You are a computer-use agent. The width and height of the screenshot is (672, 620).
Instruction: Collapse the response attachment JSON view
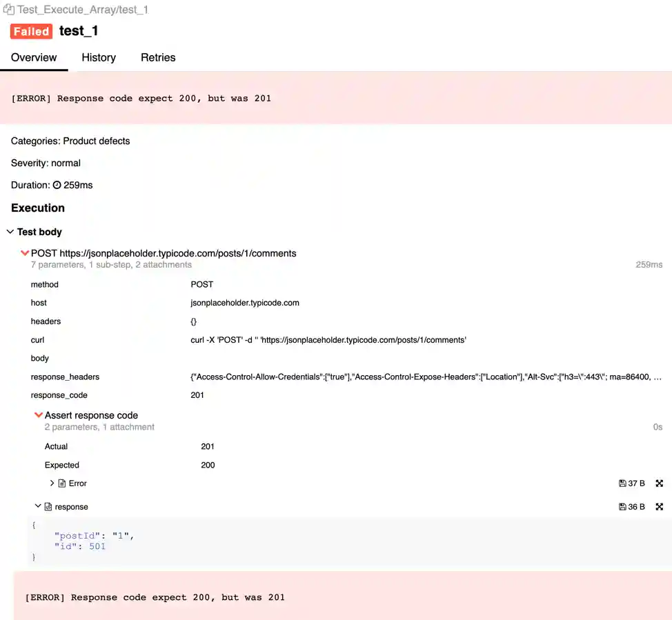(38, 506)
